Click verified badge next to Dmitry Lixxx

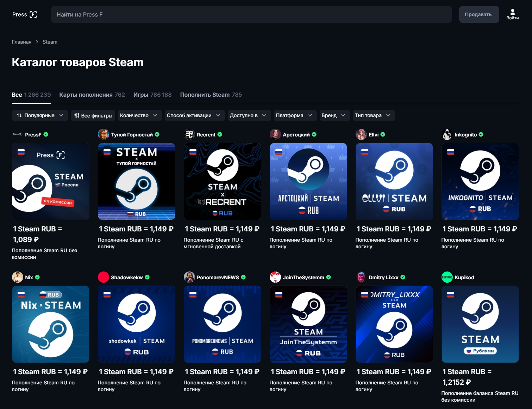click(x=403, y=277)
